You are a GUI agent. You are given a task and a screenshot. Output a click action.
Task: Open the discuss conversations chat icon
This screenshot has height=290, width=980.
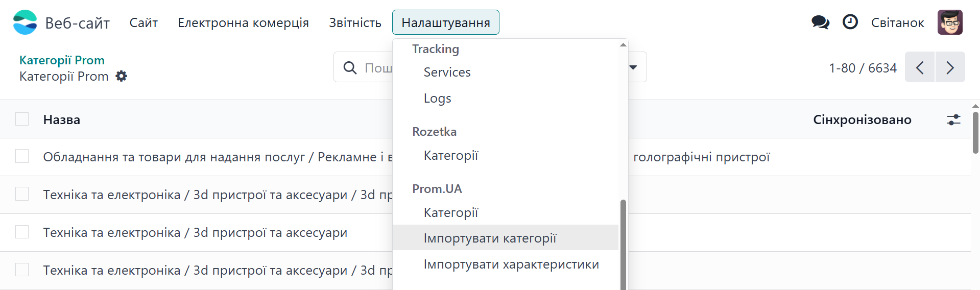pos(820,22)
